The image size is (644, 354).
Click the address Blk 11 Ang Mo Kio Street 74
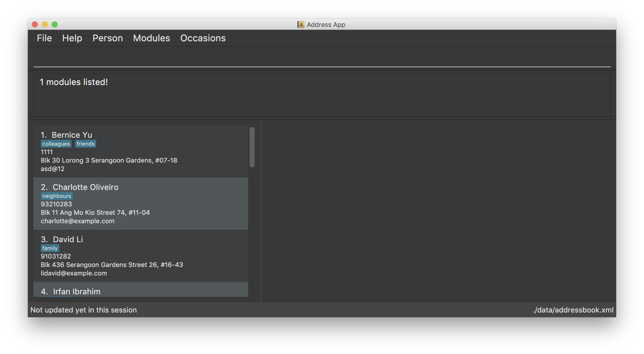[x=95, y=213]
